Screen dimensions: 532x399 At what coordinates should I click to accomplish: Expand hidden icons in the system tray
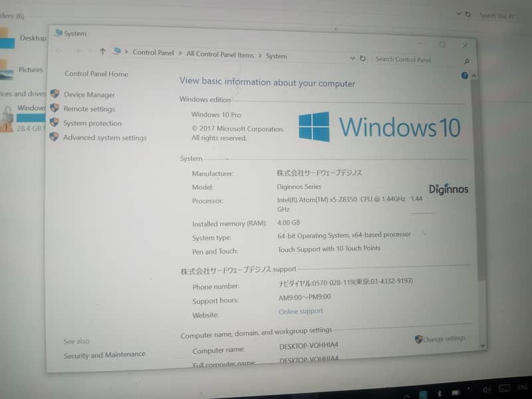coord(406,394)
